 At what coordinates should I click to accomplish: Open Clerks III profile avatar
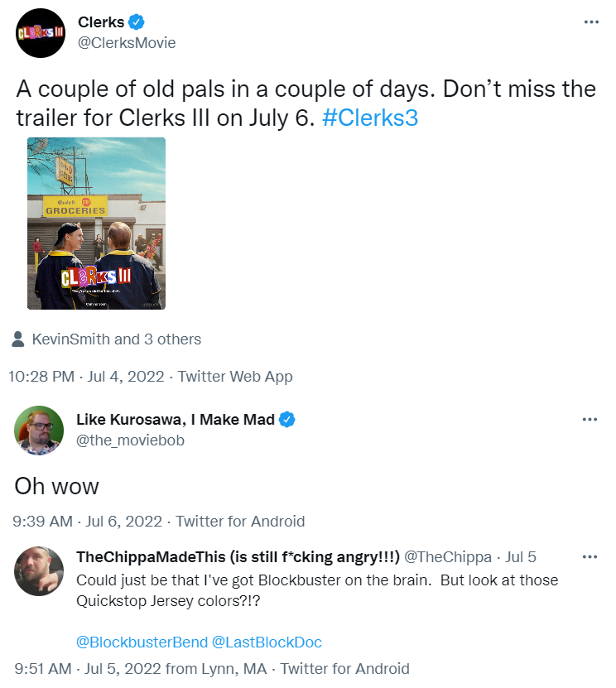click(41, 33)
